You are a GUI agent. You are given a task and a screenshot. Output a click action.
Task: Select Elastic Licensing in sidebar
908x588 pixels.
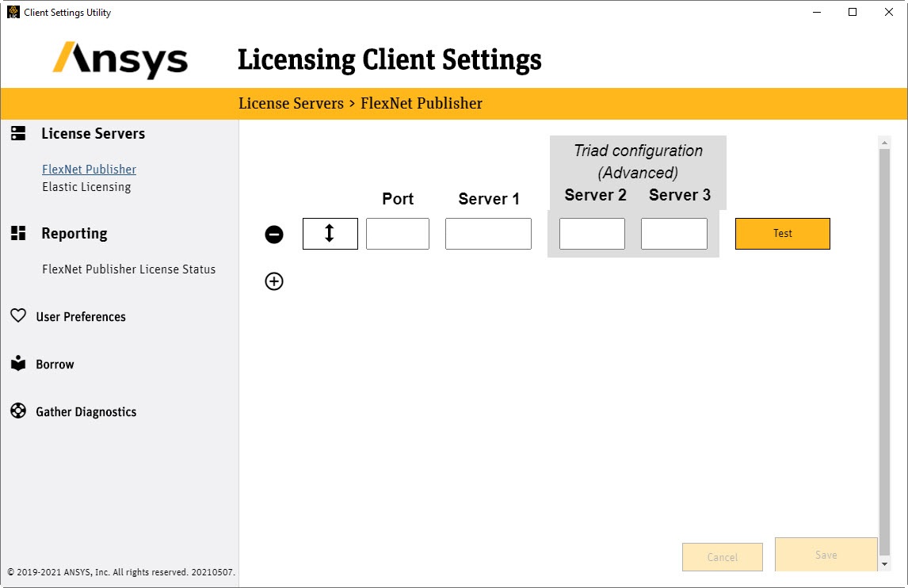pos(86,187)
